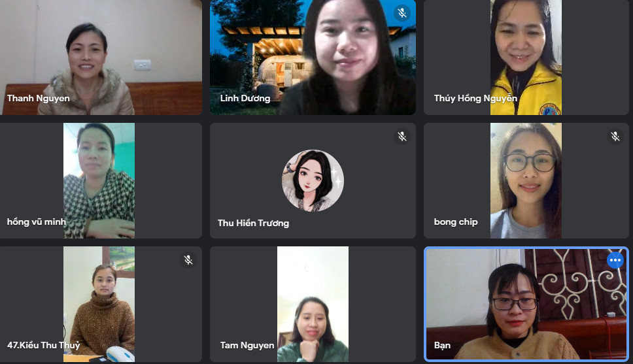Click the bong chip name label

[x=456, y=222]
